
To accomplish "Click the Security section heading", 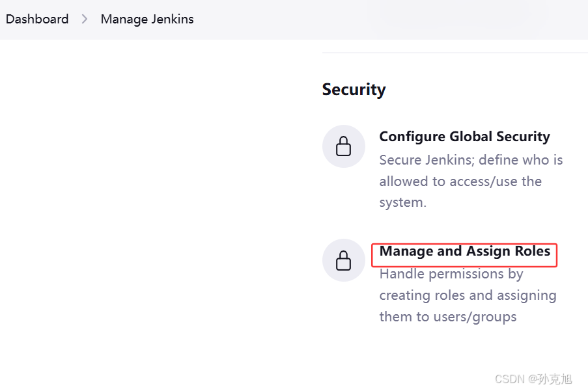I will click(x=354, y=90).
